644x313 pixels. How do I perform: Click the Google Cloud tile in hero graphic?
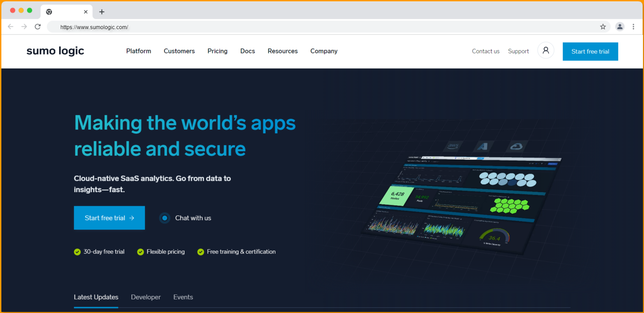516,146
